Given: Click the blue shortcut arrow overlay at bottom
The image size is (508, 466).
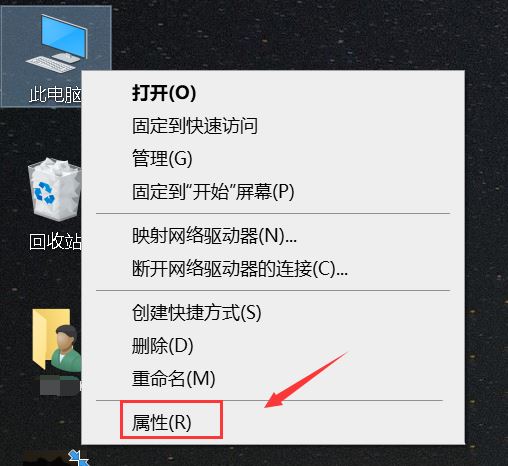Looking at the screenshot, I should 78,457.
